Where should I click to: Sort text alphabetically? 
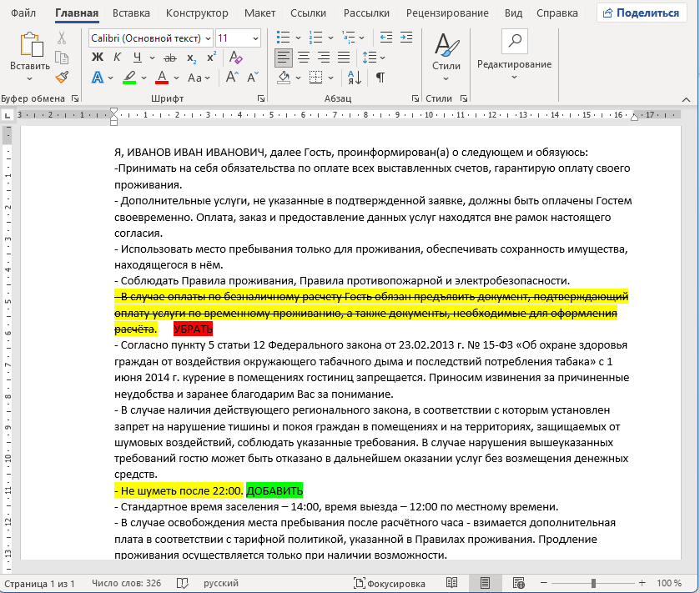click(x=355, y=78)
